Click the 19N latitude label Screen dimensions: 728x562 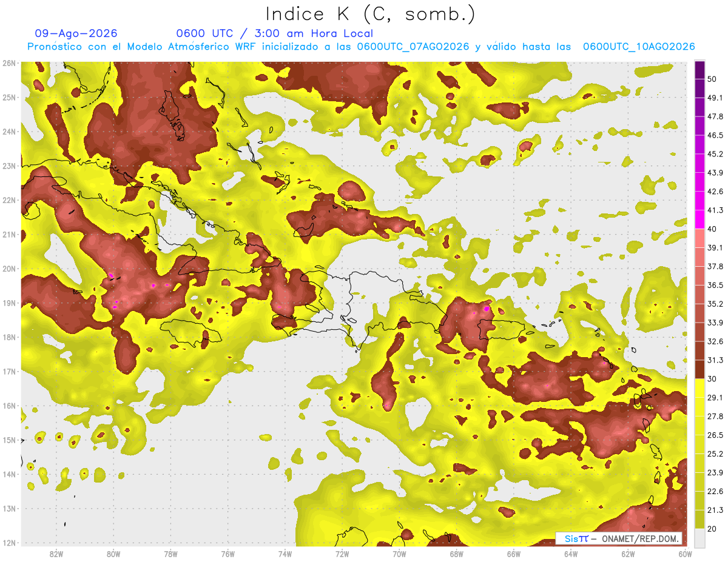pos(9,303)
